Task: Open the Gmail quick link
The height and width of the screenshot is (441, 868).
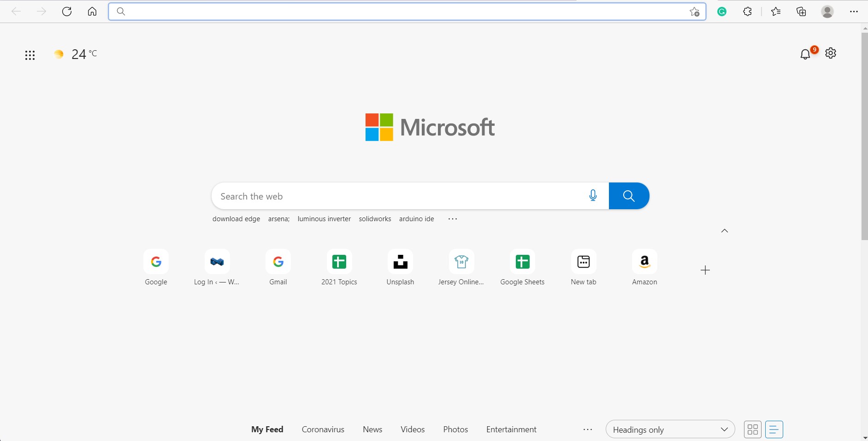Action: click(278, 268)
